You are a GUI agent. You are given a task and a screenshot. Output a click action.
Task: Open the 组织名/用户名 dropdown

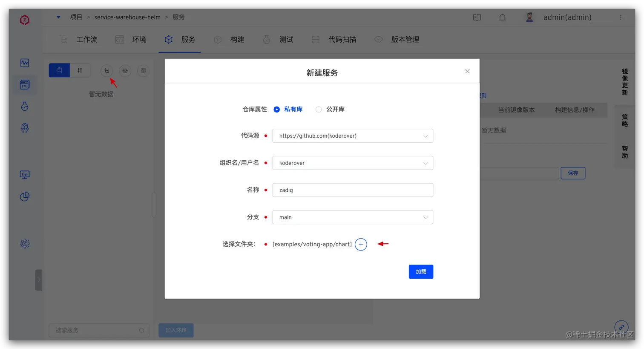(353, 163)
